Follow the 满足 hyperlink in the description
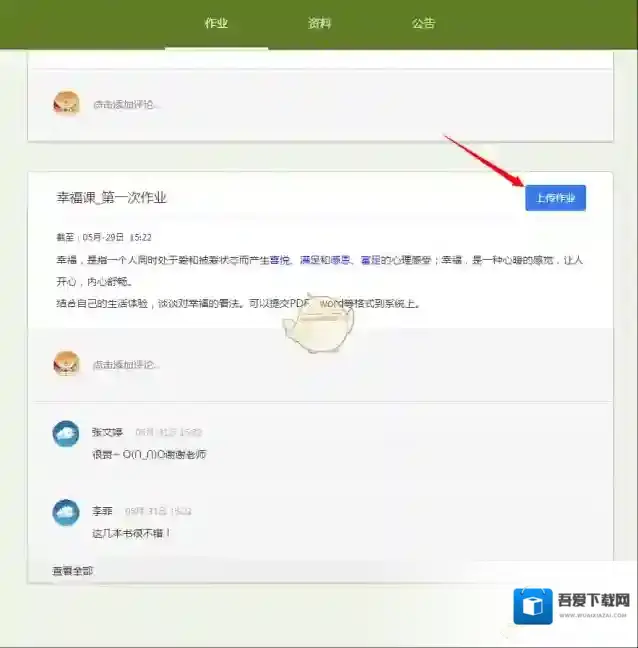 [310, 260]
